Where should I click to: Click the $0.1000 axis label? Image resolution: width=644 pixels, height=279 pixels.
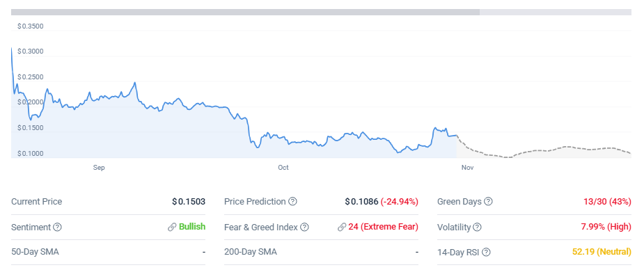(x=31, y=153)
